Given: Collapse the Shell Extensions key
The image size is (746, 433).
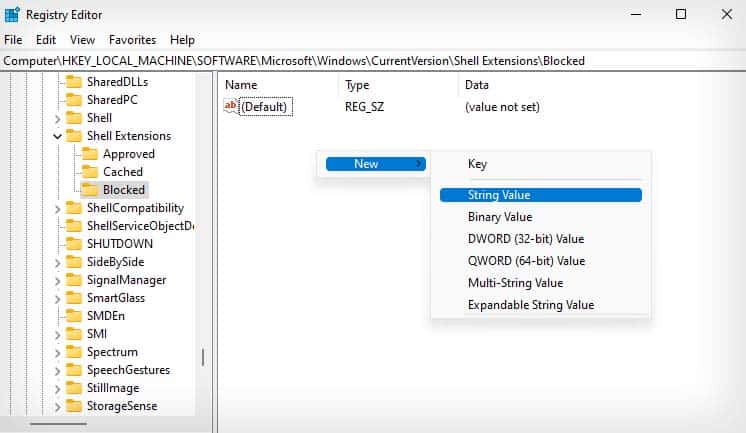Looking at the screenshot, I should [x=57, y=137].
